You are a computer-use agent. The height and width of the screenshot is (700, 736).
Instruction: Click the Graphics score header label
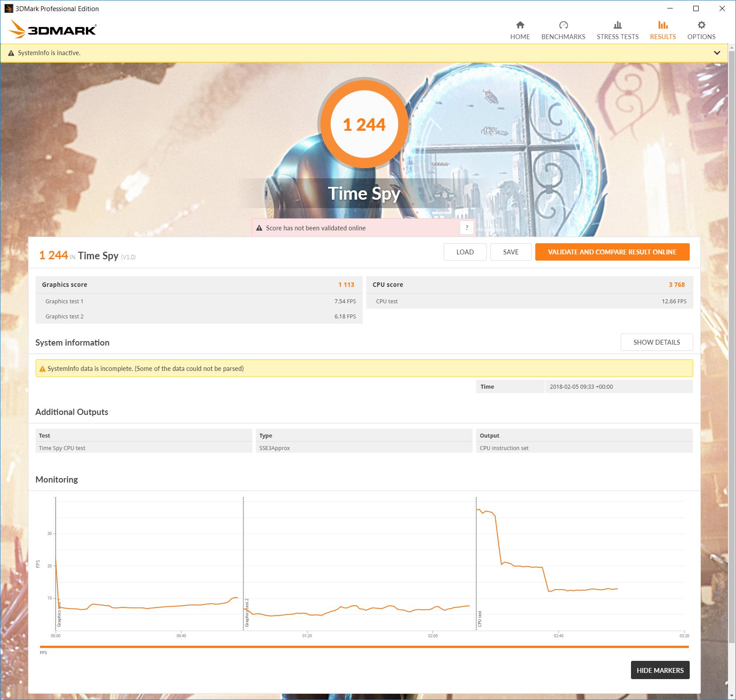65,285
